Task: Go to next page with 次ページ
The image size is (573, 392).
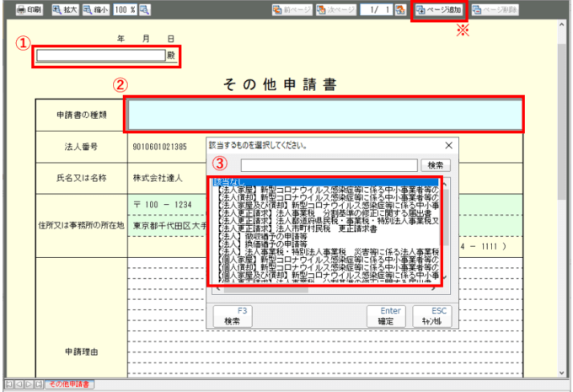Action: [336, 10]
